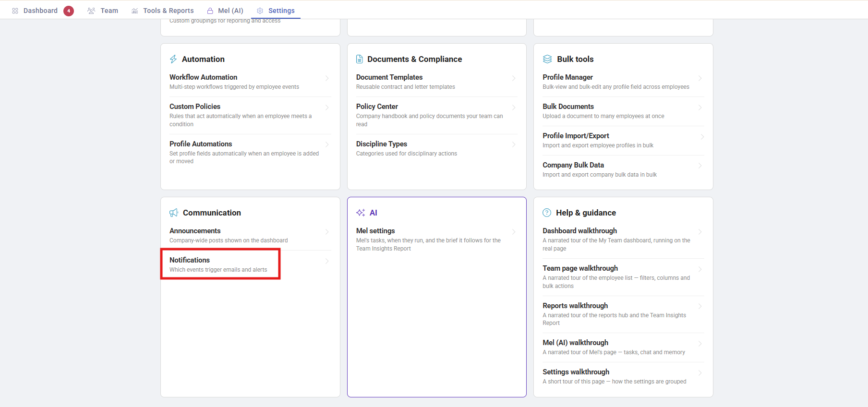Viewport: 868px width, 407px height.
Task: Click the Bulk tools layers icon
Action: click(547, 59)
